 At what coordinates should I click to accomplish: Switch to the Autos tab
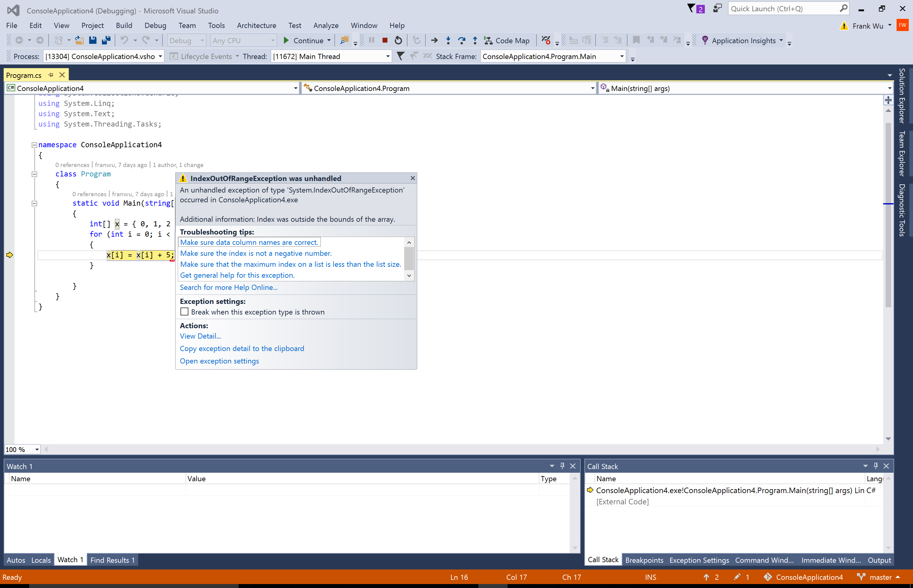pyautogui.click(x=16, y=560)
